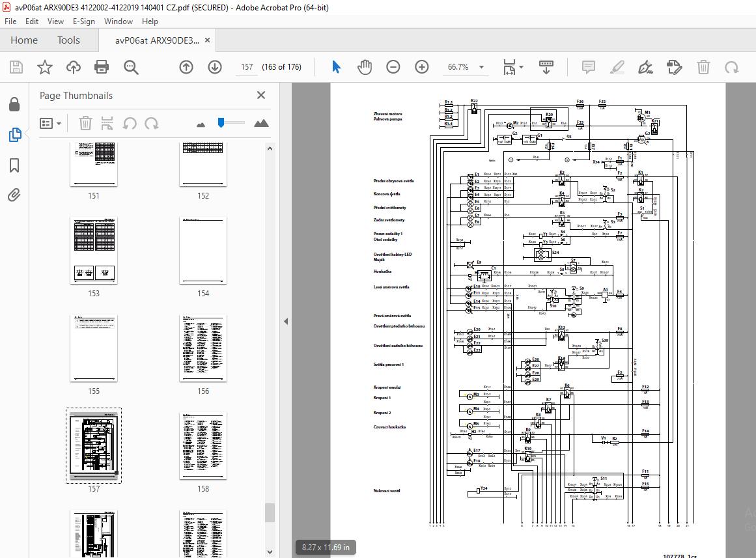Open the Find text magnifier tool

131,67
